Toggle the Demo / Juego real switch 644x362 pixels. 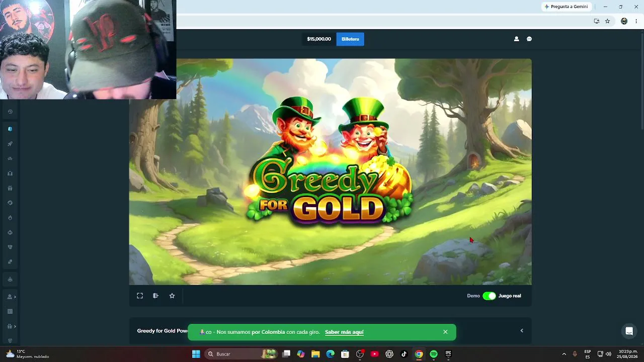[489, 296]
